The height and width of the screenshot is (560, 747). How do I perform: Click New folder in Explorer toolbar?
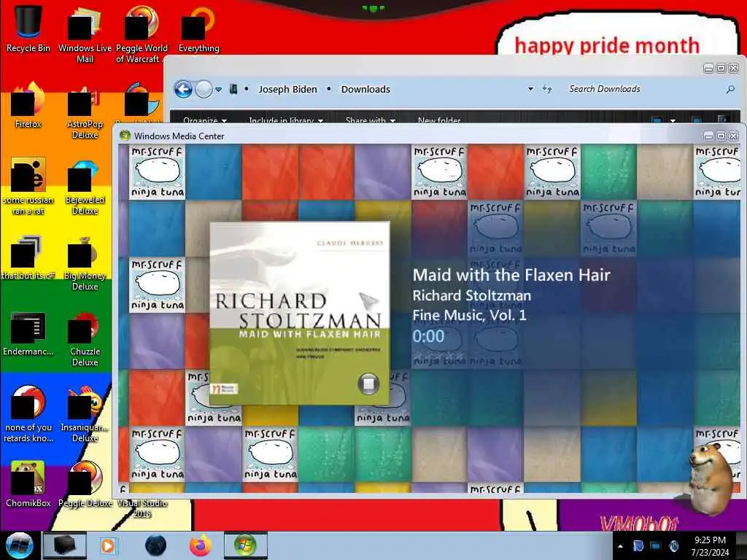pos(439,120)
